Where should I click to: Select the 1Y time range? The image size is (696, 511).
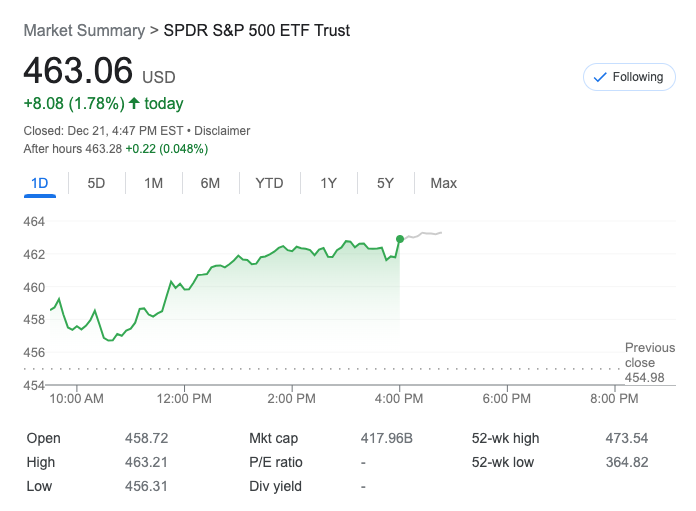coord(328,183)
